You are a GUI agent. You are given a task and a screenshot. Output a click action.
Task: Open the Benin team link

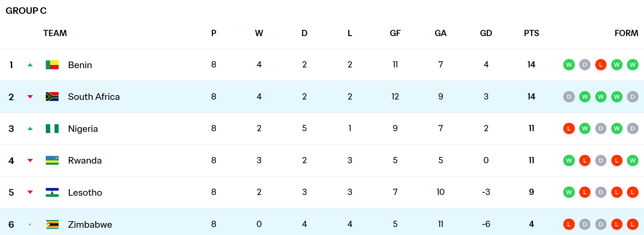[80, 65]
